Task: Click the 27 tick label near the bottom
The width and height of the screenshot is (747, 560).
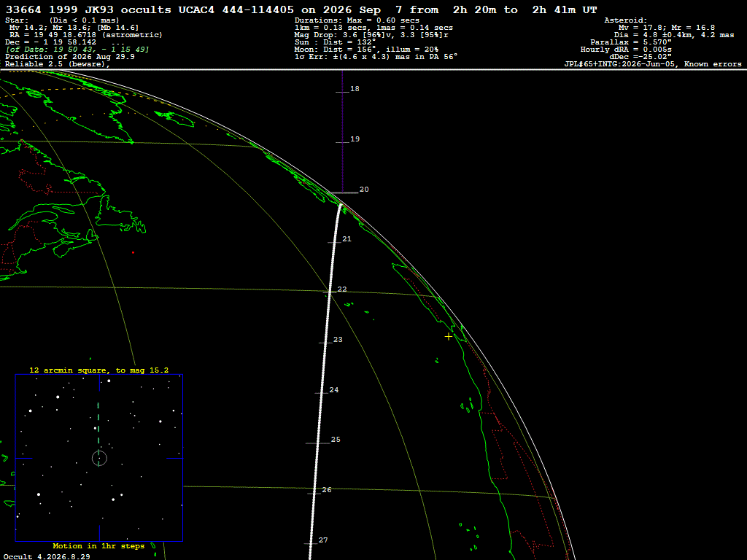Action: point(323,540)
